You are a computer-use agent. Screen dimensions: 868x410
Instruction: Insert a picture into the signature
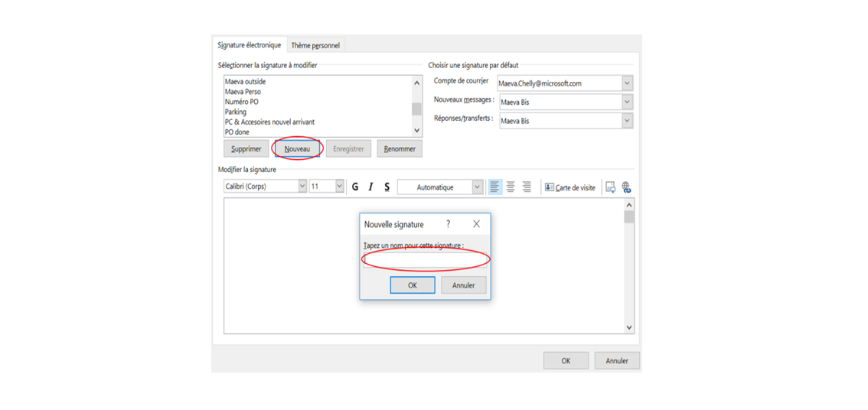[x=610, y=187]
